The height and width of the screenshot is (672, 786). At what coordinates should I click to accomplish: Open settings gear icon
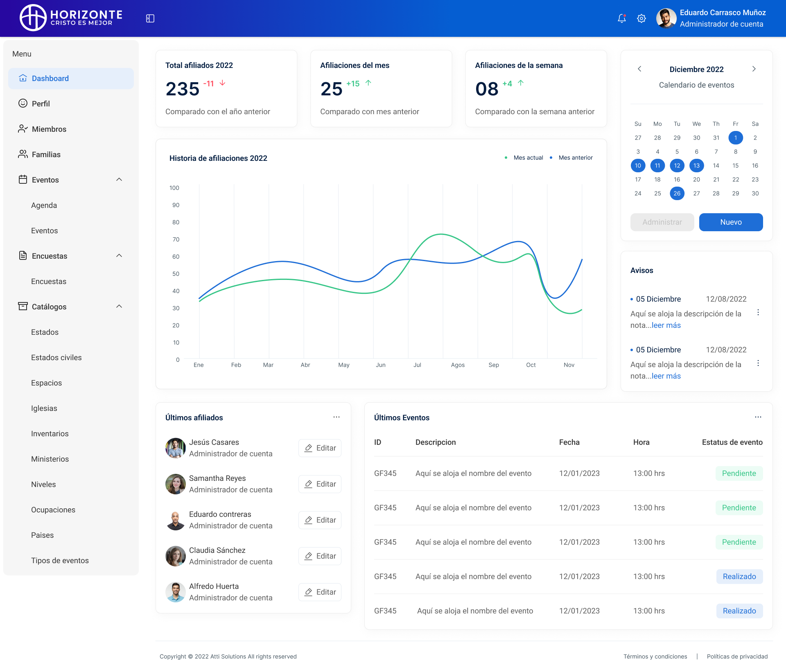641,18
